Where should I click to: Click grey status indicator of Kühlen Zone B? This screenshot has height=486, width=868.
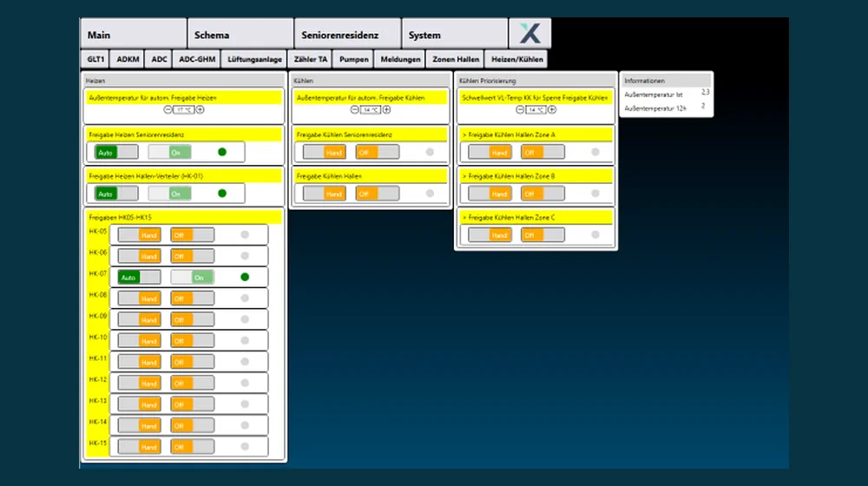click(595, 194)
